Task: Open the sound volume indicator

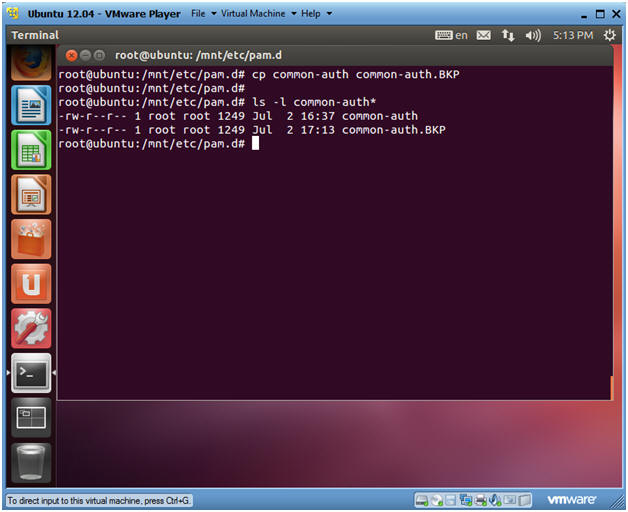Action: click(533, 35)
